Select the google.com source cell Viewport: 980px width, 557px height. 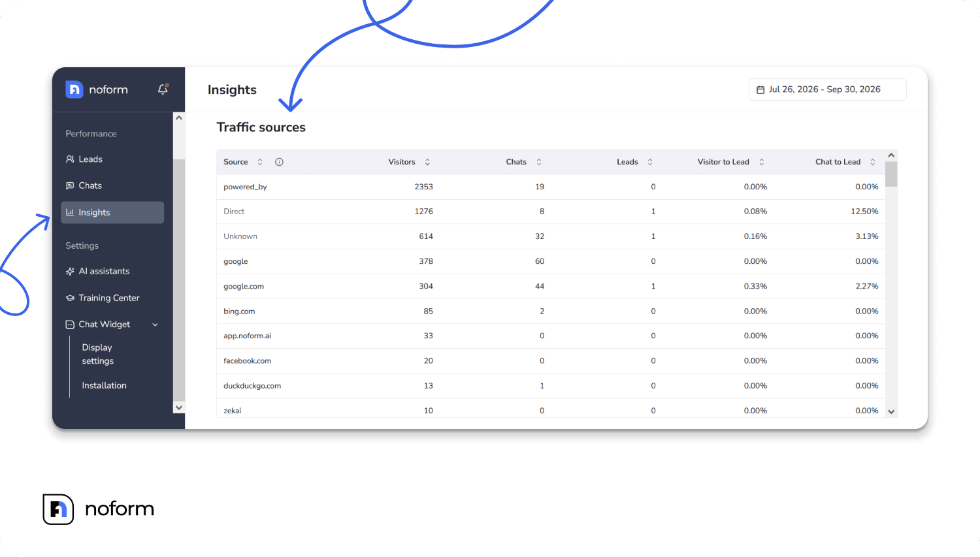(x=244, y=287)
